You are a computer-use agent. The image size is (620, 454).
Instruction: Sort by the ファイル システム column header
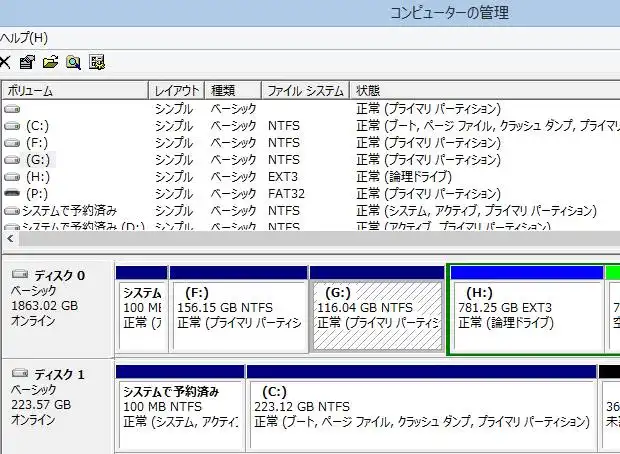coord(305,91)
